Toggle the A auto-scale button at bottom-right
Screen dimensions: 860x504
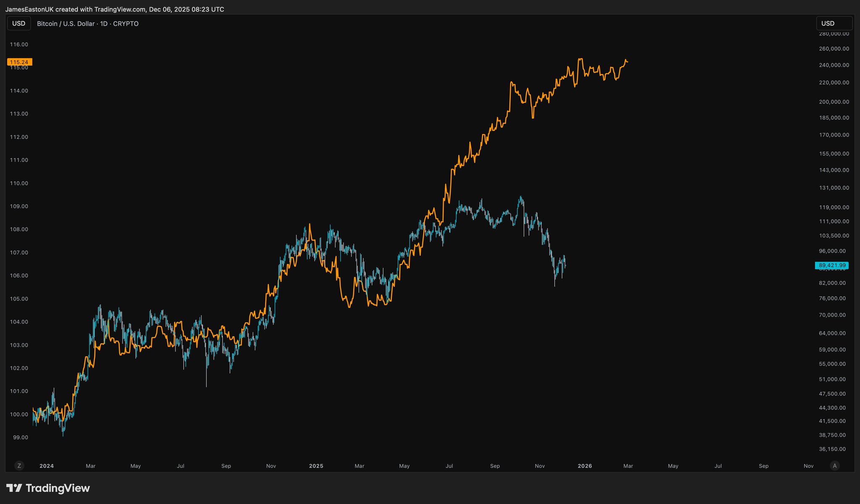835,466
